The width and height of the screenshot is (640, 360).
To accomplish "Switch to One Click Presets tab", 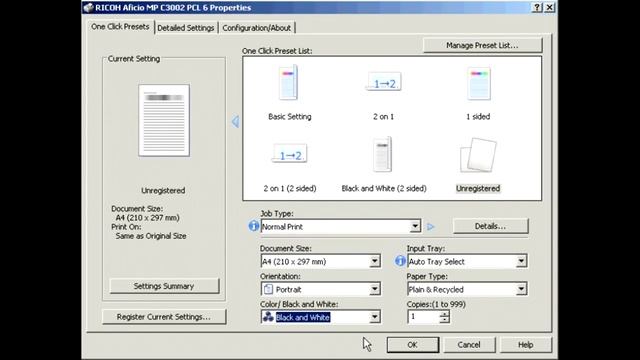I will click(x=120, y=27).
